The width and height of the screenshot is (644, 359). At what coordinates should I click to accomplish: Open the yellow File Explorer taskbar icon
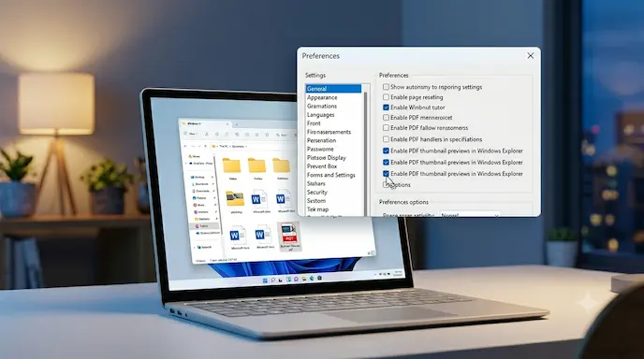click(x=304, y=279)
